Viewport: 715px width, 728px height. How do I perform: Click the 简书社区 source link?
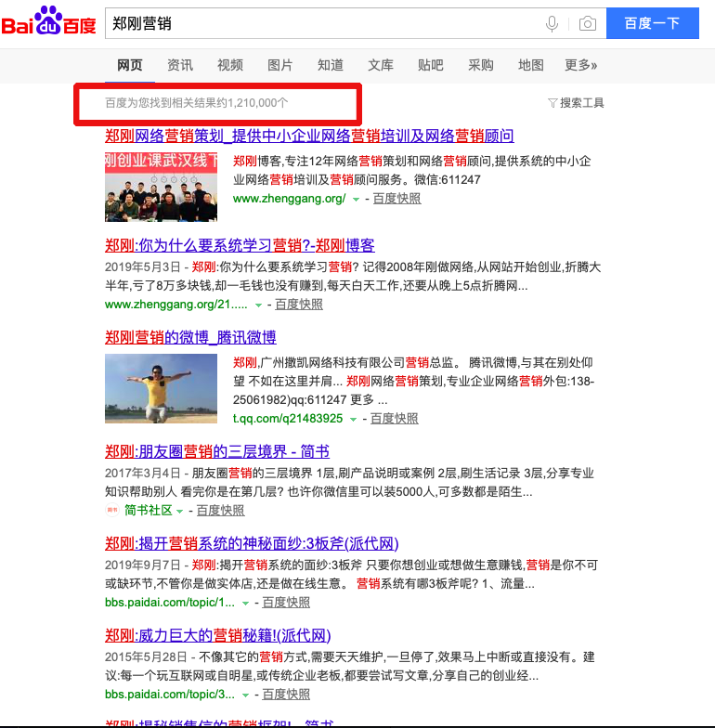pyautogui.click(x=149, y=511)
